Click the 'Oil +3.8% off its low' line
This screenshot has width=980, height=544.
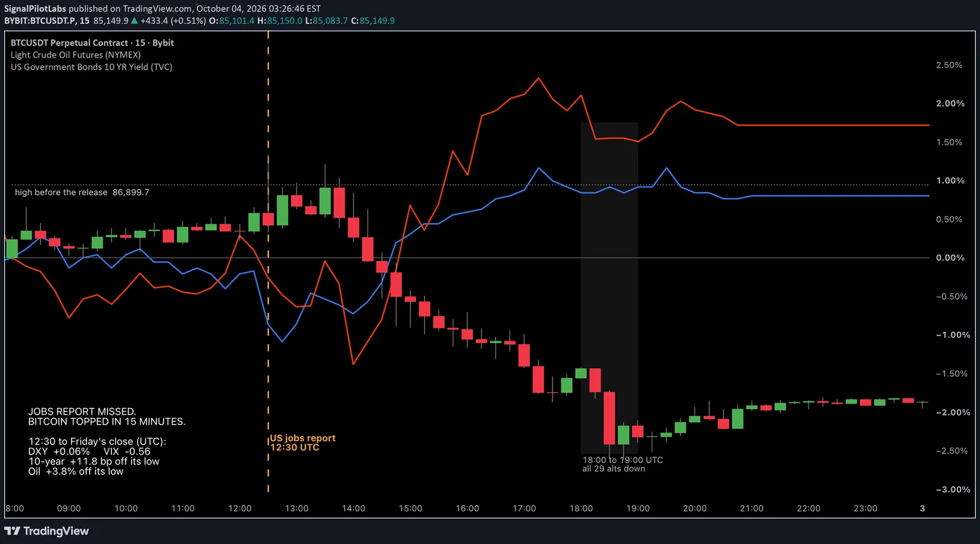coord(76,471)
